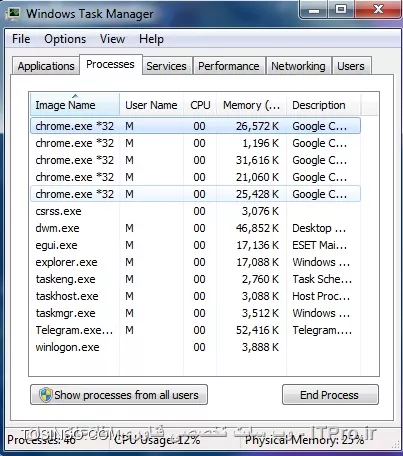Click the Physical Memory status bar entry

(x=305, y=440)
